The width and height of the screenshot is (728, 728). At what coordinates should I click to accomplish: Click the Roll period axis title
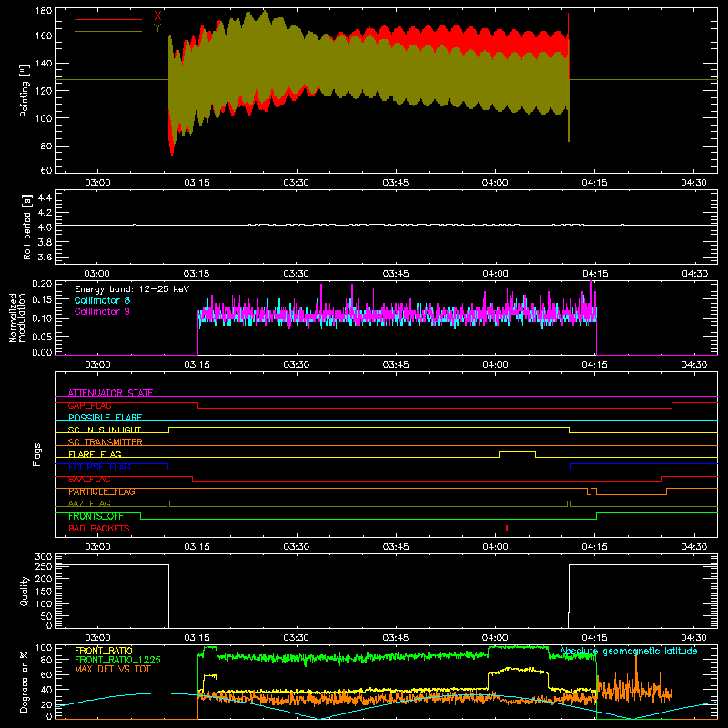coord(27,227)
